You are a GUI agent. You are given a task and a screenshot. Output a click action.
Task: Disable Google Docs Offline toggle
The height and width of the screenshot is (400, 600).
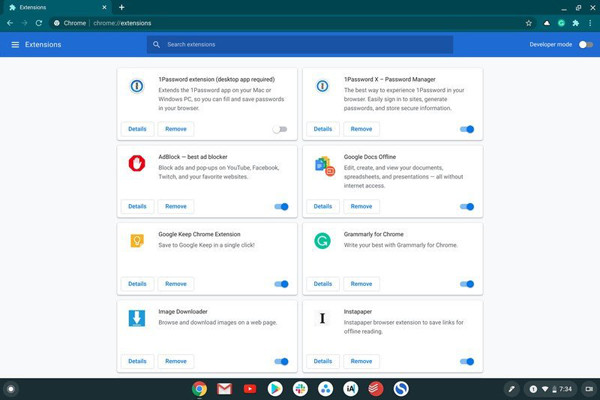coord(467,207)
